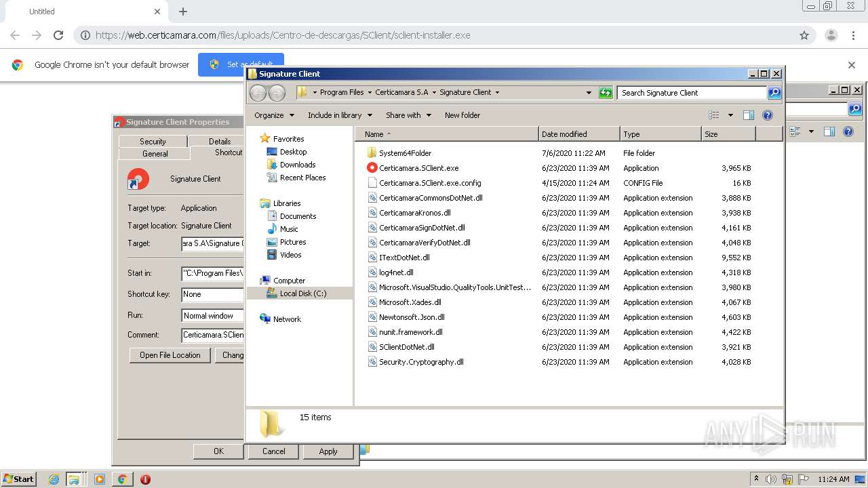868x488 pixels.
Task: Toggle the preview pane icon
Action: (x=749, y=115)
